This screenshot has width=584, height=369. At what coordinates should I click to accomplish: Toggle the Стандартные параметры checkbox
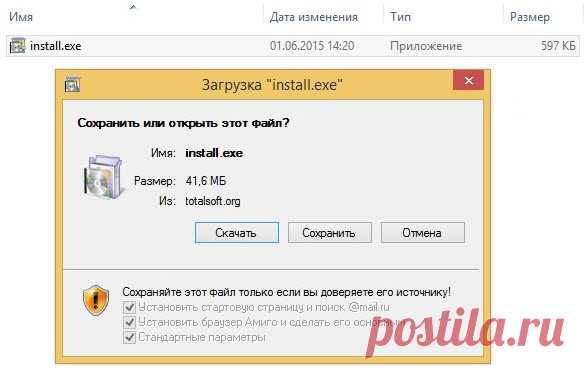pos(129,337)
